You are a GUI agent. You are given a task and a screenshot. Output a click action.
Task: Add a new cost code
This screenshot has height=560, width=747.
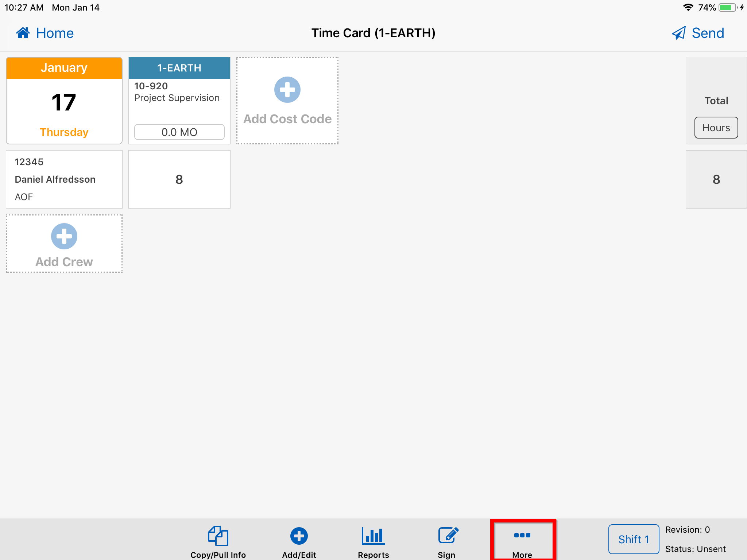[287, 100]
